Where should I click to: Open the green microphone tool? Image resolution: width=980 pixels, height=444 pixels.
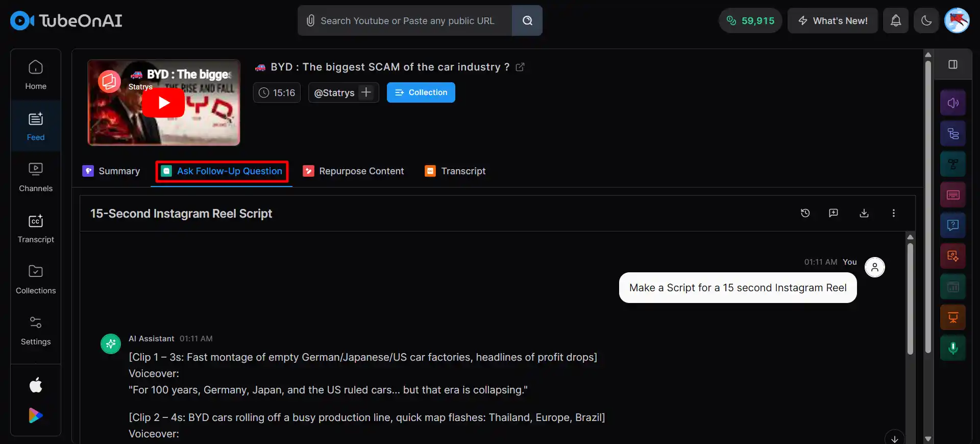point(952,348)
